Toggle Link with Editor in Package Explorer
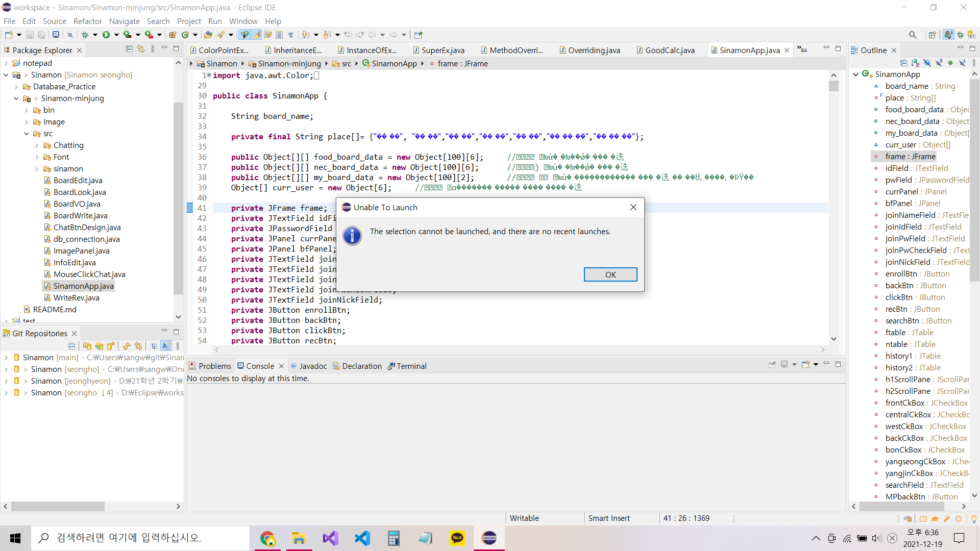The height and width of the screenshot is (551, 980). (x=141, y=49)
